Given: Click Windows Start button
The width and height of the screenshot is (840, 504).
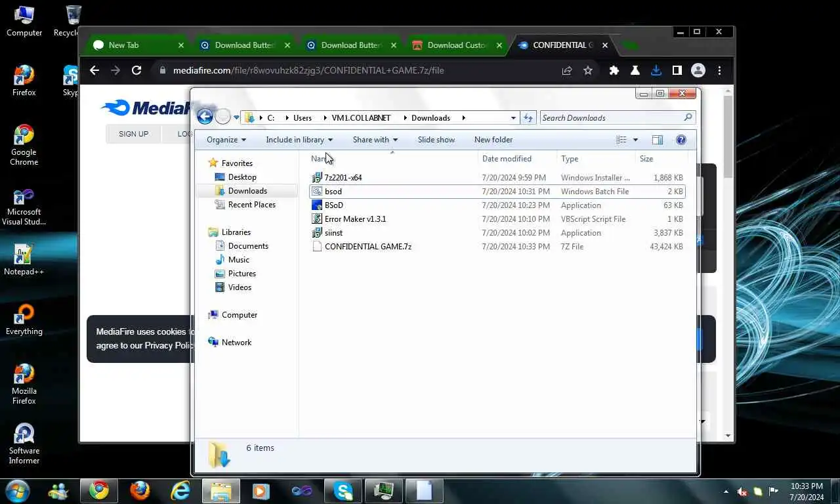Looking at the screenshot, I should [x=17, y=491].
